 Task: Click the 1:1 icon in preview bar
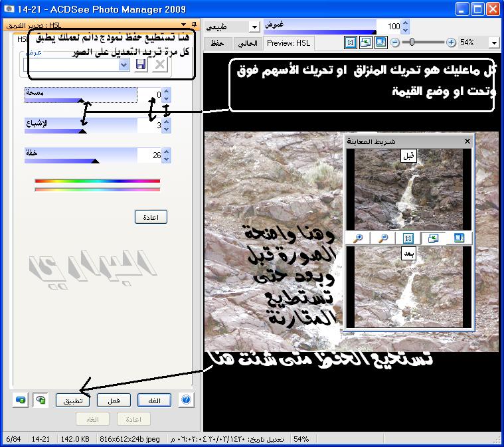[x=408, y=238]
